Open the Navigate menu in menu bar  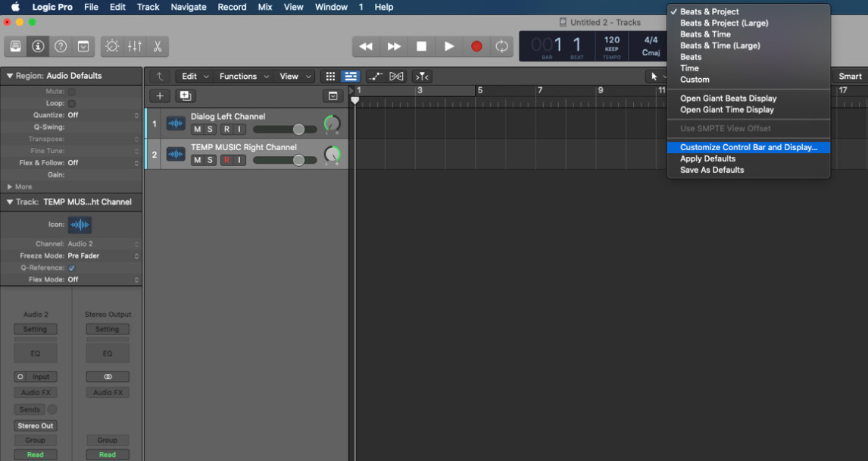tap(188, 8)
